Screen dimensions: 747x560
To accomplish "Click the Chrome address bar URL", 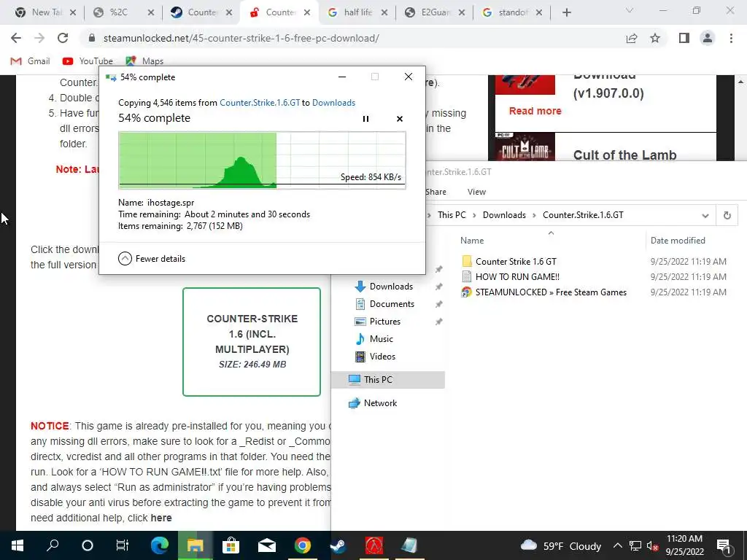I will pyautogui.click(x=241, y=38).
